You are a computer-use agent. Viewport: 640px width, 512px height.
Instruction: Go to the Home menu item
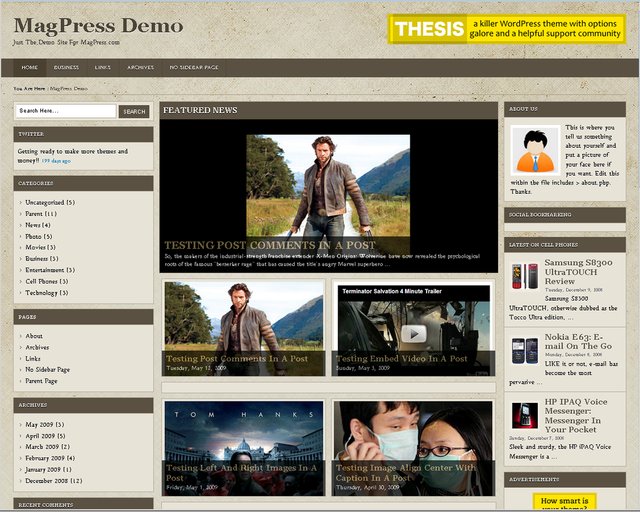29,67
